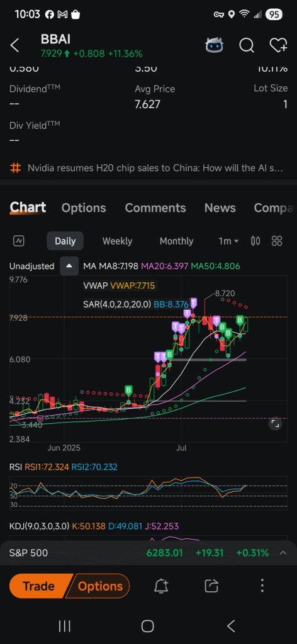Tap the MA8:7.198 indicator label
This screenshot has height=644, width=297.
coord(119,266)
